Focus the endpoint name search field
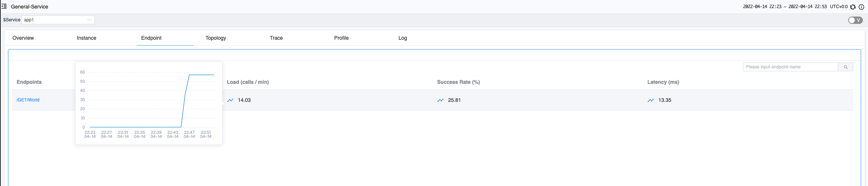Image resolution: width=868 pixels, height=186 pixels. 790,67
